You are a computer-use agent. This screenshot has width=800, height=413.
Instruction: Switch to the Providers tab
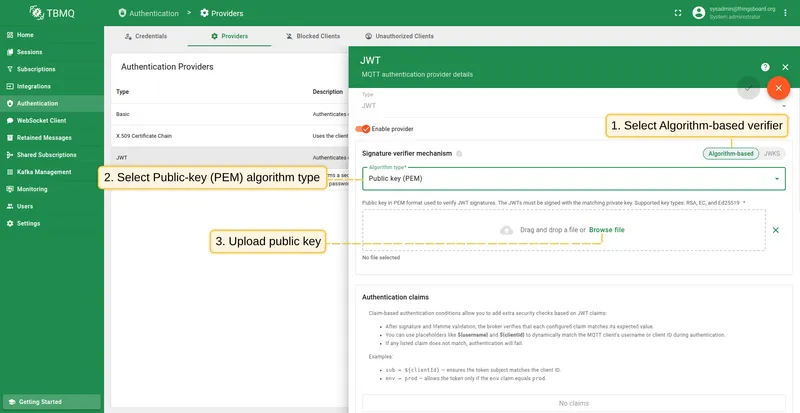point(229,36)
